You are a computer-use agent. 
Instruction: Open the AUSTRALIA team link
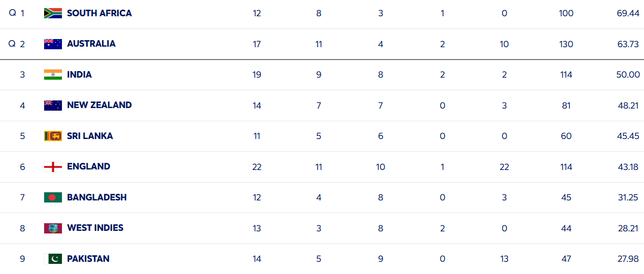tap(91, 44)
